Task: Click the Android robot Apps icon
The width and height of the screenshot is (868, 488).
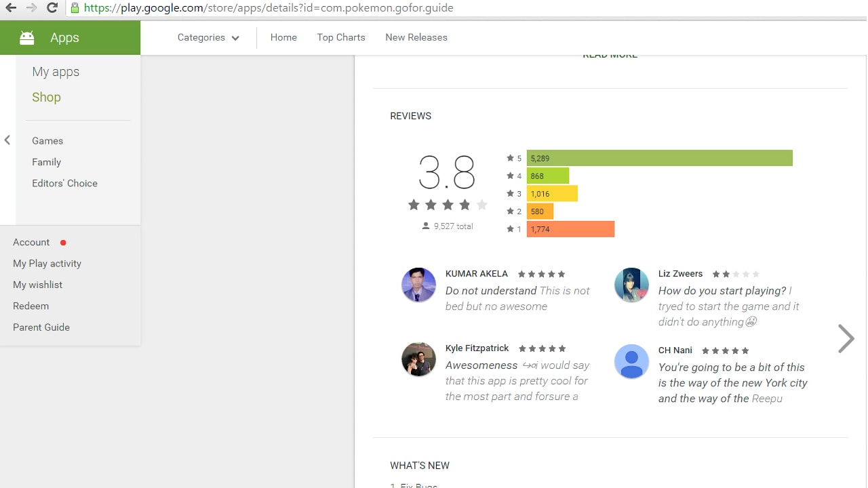Action: [x=27, y=38]
